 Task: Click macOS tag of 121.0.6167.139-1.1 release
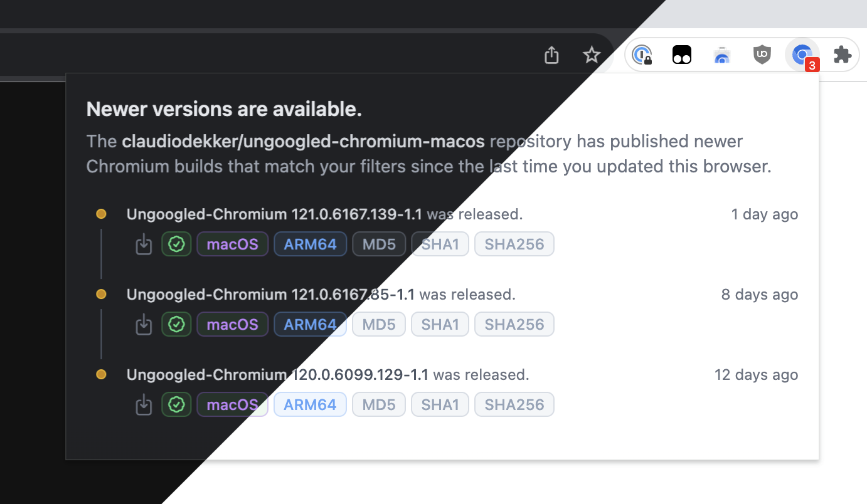(x=233, y=244)
